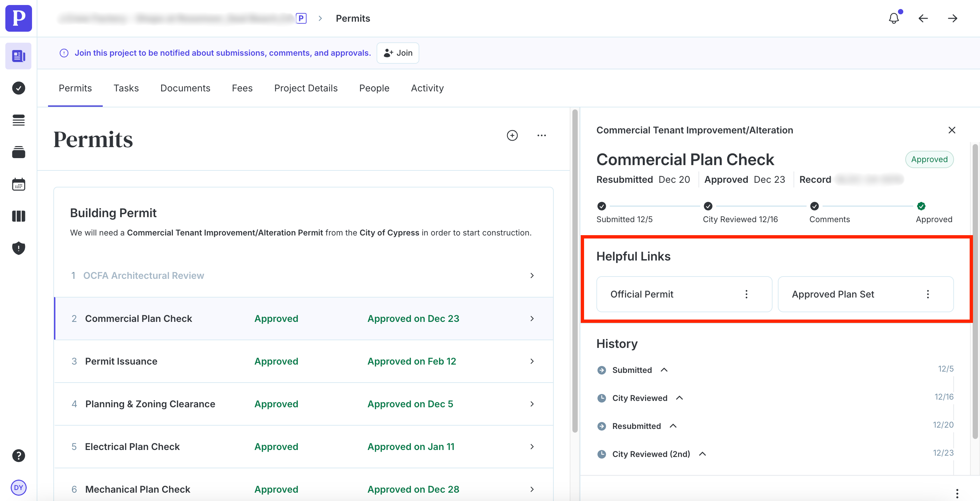The image size is (980, 501).
Task: Open the columns board sidebar icon
Action: (18, 216)
